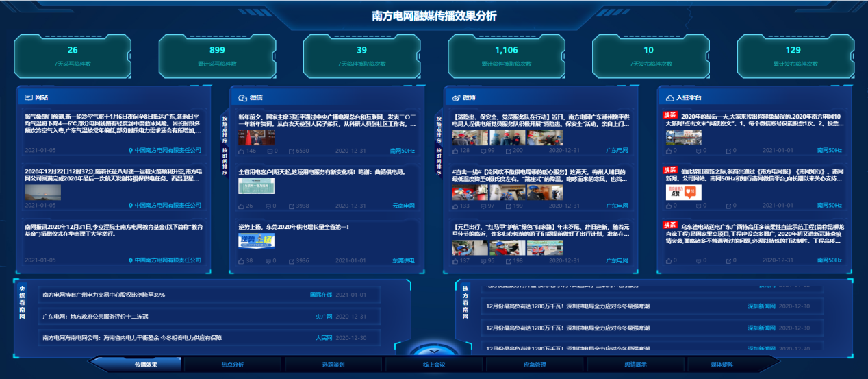Click the like icon on the 云南电网 WeChat post

(x=241, y=206)
